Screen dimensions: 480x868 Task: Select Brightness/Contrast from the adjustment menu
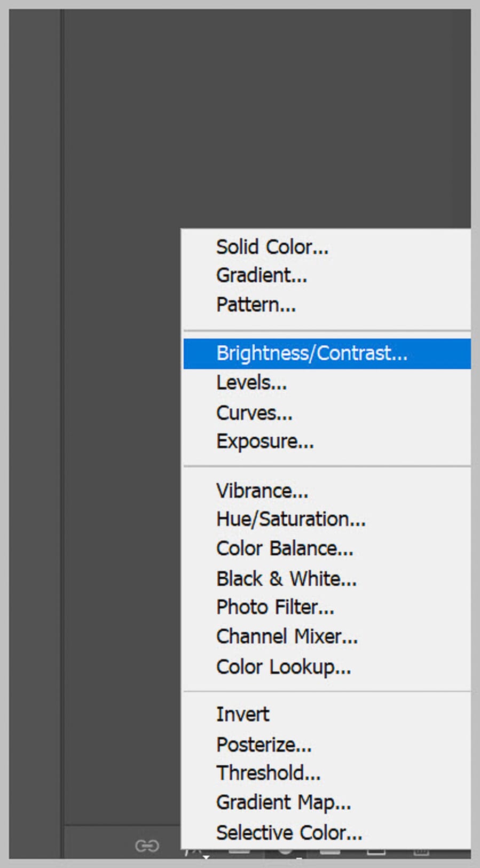(x=312, y=353)
